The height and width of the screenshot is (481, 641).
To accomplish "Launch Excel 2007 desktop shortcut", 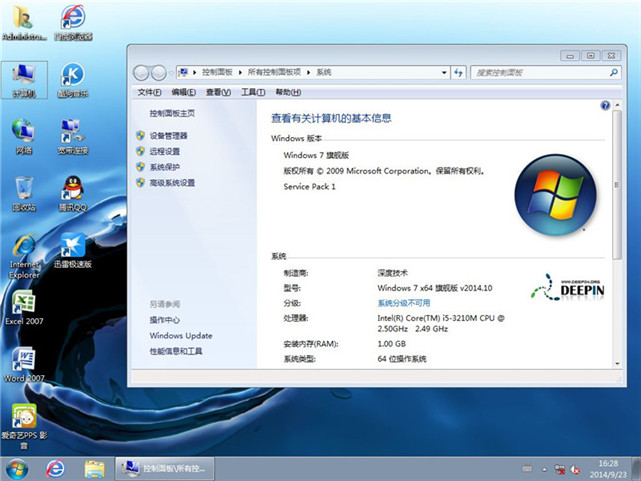I will (24, 308).
